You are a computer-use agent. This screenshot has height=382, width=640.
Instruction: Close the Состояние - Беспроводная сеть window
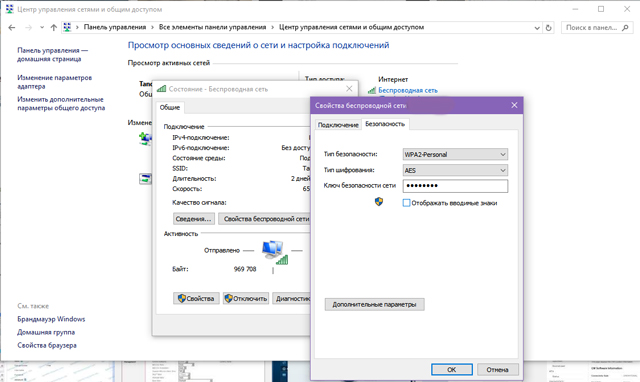tap(349, 89)
